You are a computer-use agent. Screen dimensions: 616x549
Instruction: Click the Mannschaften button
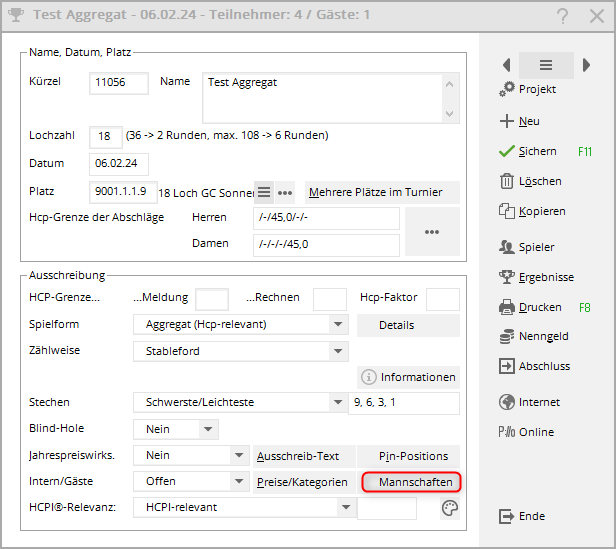(x=411, y=482)
